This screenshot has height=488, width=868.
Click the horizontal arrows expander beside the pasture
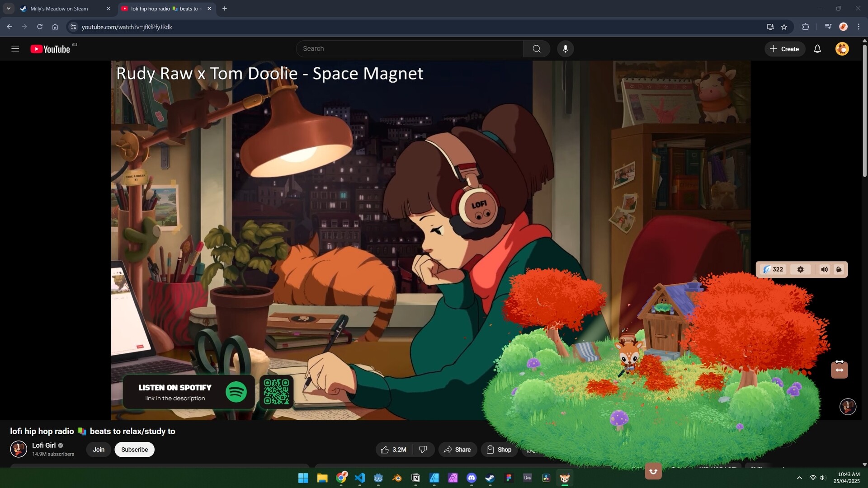(x=839, y=369)
